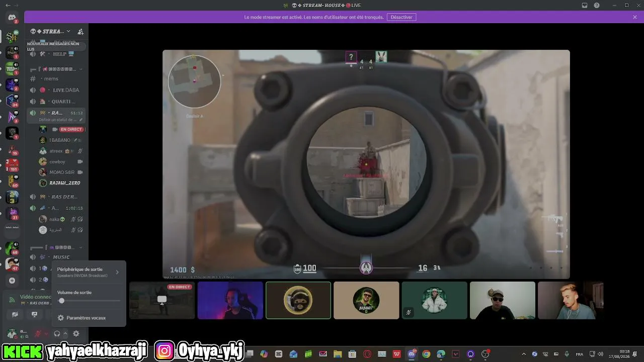Open the Discord help icon in title bar
Screen dimensions: 644x362
[597, 5]
